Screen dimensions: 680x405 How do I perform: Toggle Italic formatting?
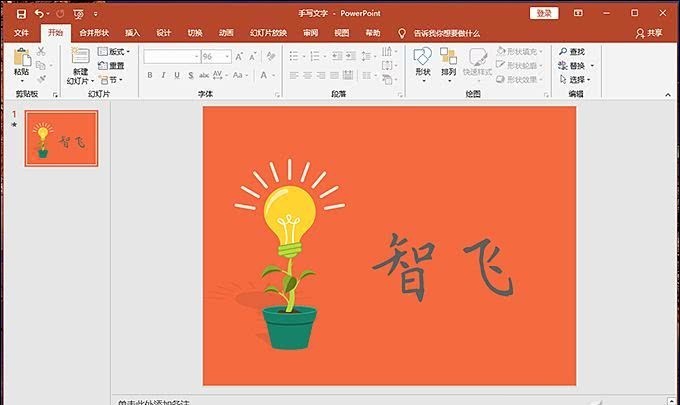tap(163, 75)
